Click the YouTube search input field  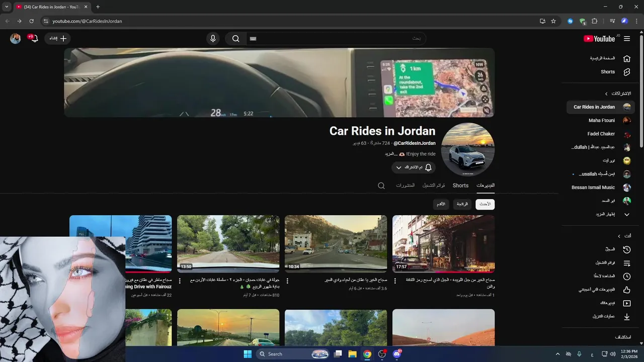point(336,39)
